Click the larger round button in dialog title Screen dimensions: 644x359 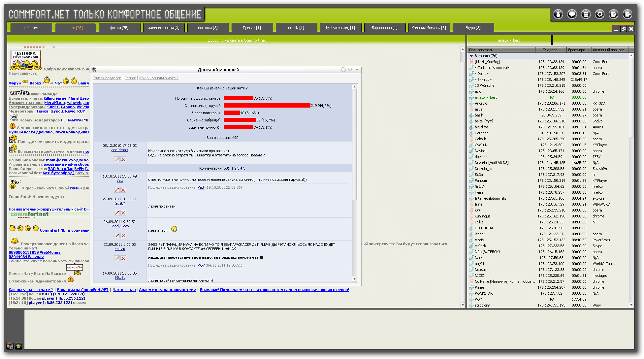tap(343, 70)
